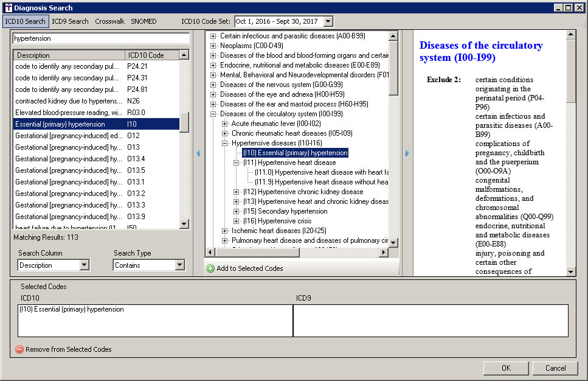Expand Neoplasms (C00-D49) tree node

point(213,46)
